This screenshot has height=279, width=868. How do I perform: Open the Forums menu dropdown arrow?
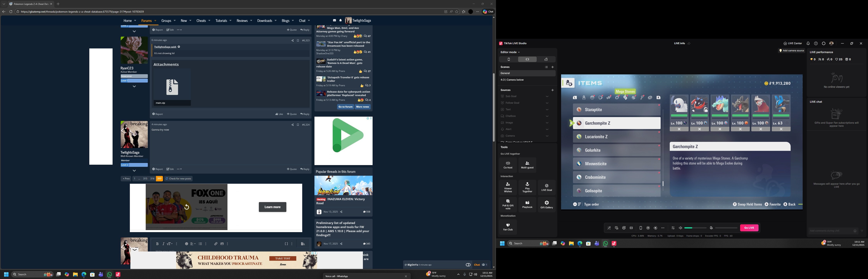coord(155,21)
